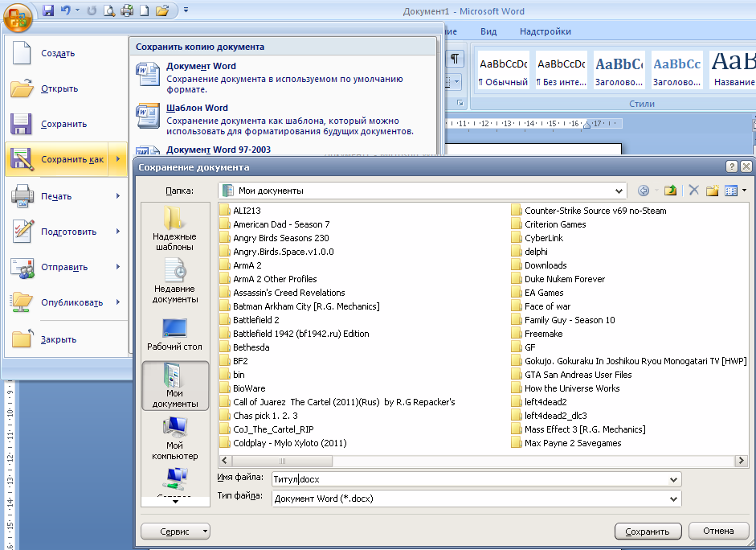Choose Открыть in the Office menu
The width and height of the screenshot is (756, 550).
[x=67, y=88]
